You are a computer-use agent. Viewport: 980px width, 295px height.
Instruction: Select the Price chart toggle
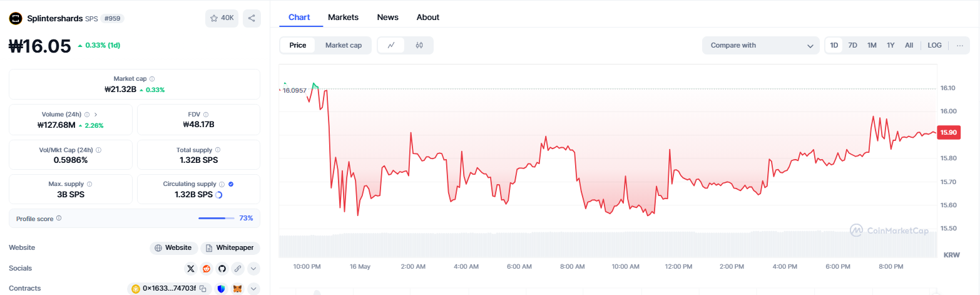pyautogui.click(x=298, y=45)
